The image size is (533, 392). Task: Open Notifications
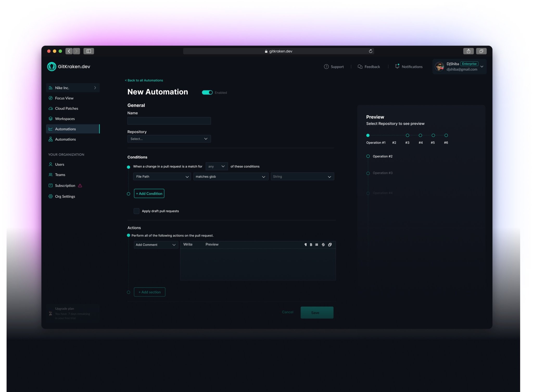click(x=409, y=67)
